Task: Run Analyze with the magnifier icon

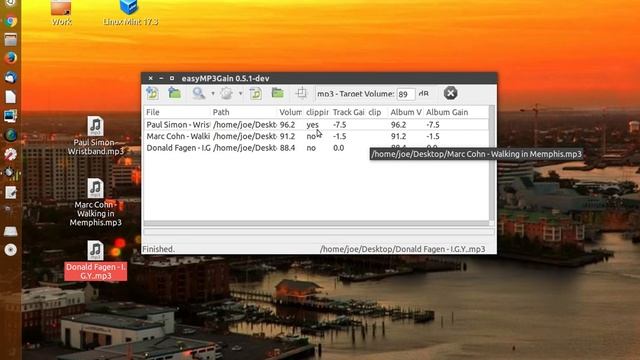Action: coord(199,93)
